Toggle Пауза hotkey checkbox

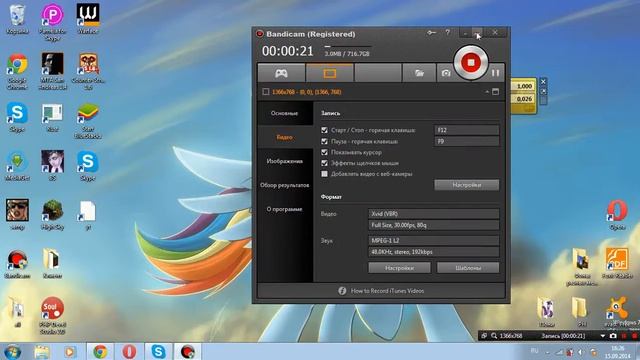[324, 141]
